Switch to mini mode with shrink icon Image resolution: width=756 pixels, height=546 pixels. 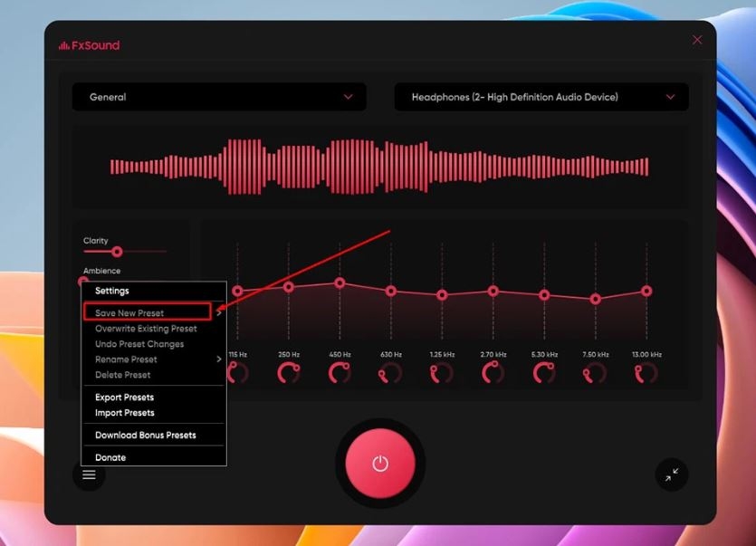[x=672, y=474]
